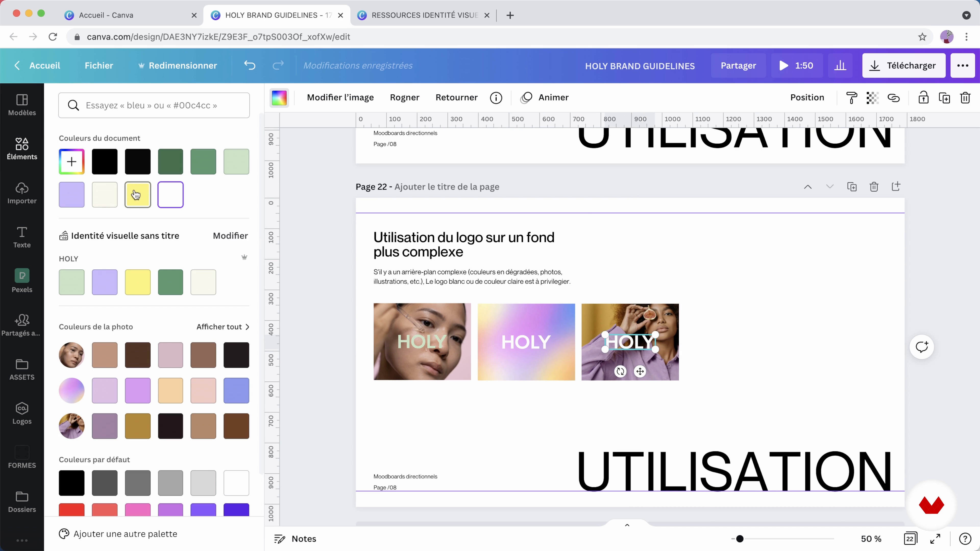The image size is (980, 551).
Task: Move page 22 up with chevron
Action: [808, 187]
